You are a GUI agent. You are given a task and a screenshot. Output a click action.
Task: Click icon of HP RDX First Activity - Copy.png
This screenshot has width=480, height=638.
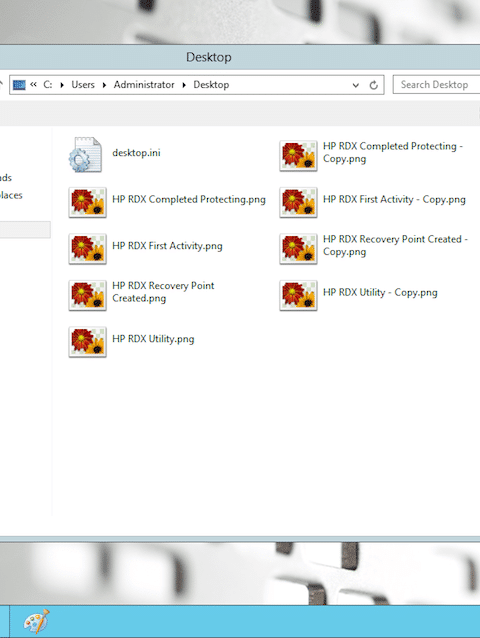pyautogui.click(x=298, y=202)
